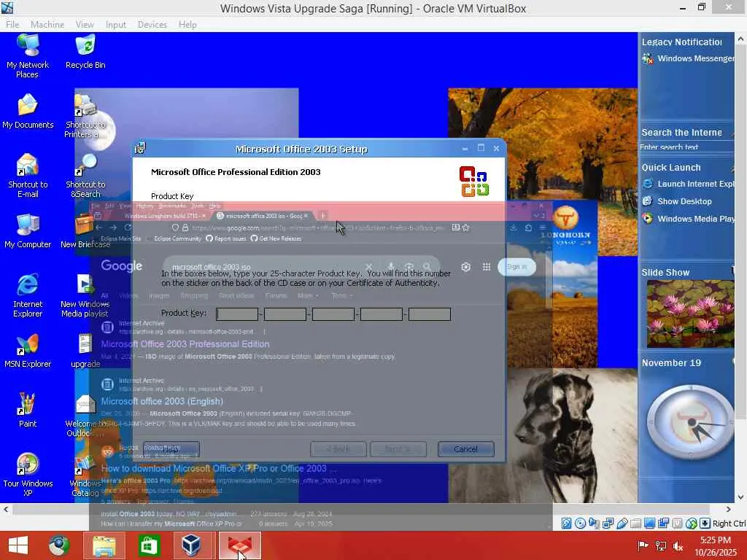Viewport: 747px width, 560px height.
Task: Open a new browser tab with plus button
Action: pos(323,216)
